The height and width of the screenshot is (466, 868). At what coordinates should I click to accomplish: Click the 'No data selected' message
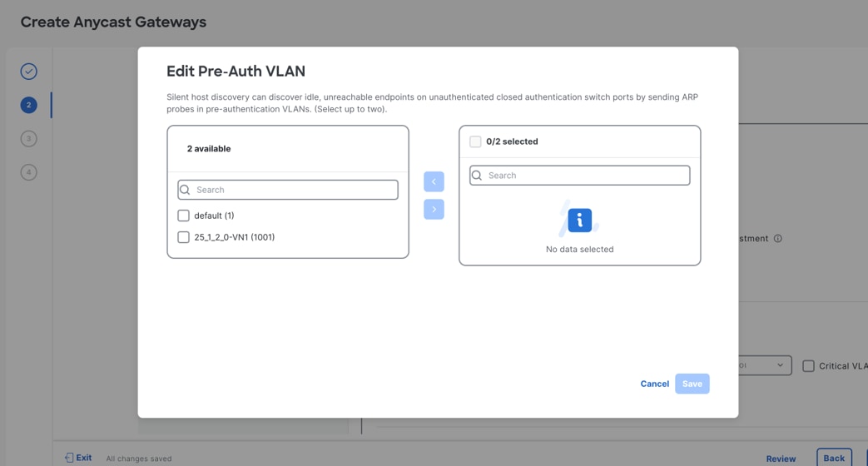pos(579,249)
